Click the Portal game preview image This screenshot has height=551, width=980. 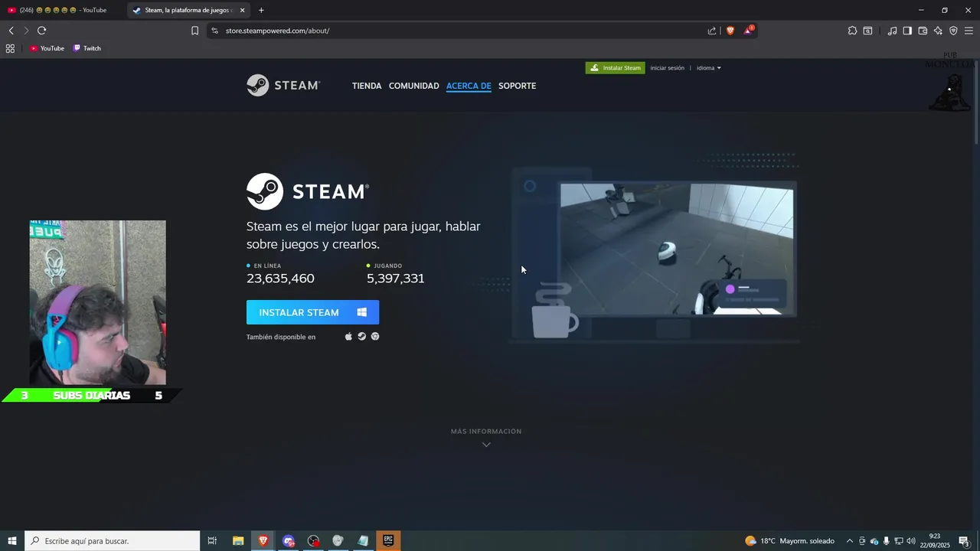677,249
